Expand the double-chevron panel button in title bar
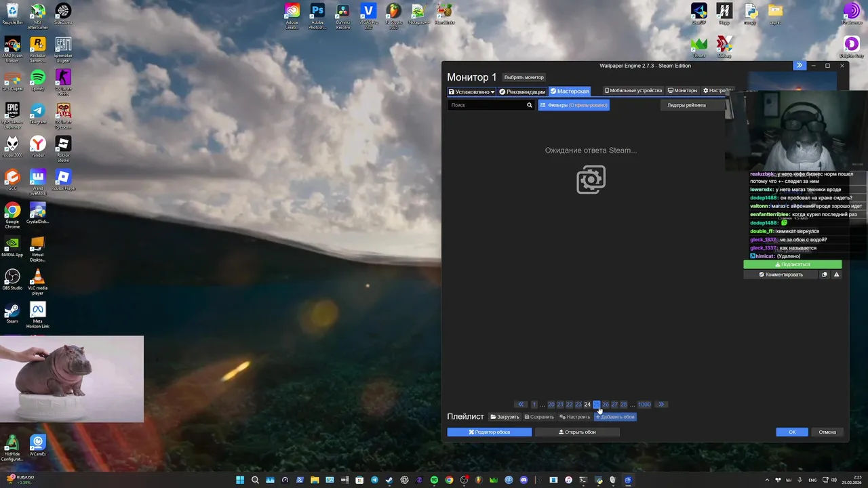The height and width of the screenshot is (488, 868). (x=800, y=66)
